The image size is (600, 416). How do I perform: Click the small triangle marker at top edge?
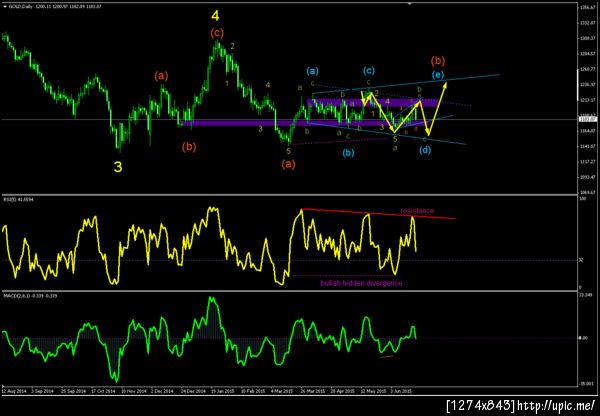(410, 3)
